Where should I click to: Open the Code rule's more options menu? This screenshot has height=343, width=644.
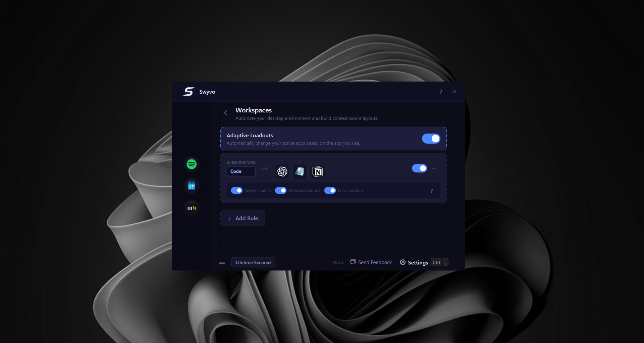pyautogui.click(x=434, y=168)
